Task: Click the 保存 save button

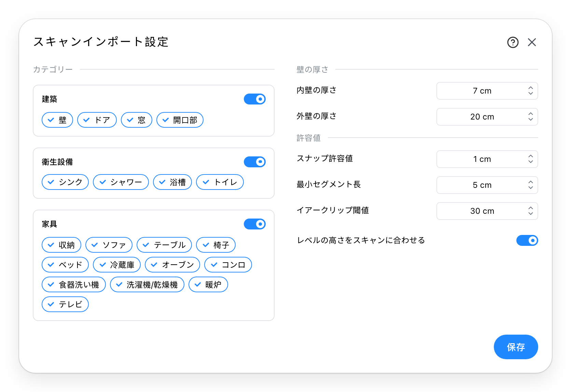Action: coord(516,347)
